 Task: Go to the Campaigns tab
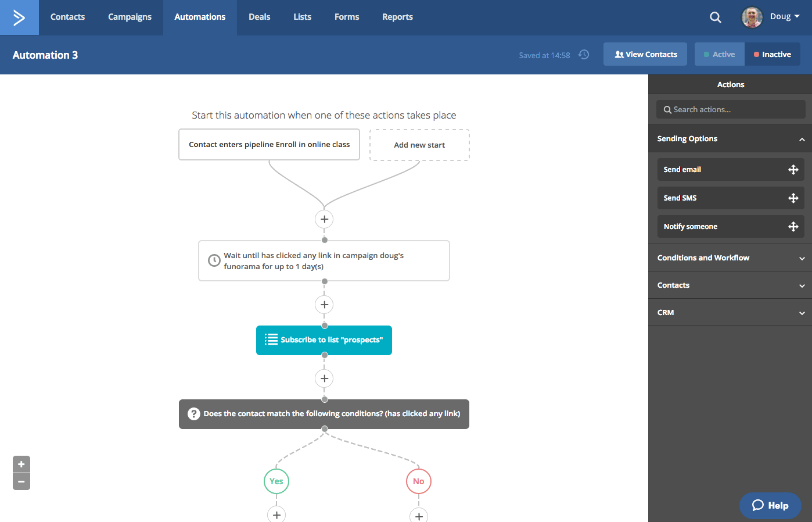130,17
